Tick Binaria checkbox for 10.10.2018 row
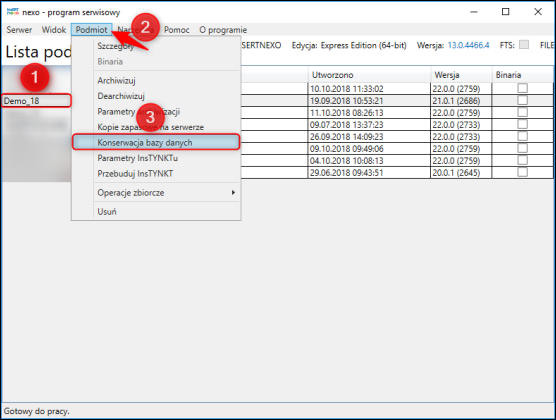Viewport: 556px width, 420px height. click(x=522, y=88)
